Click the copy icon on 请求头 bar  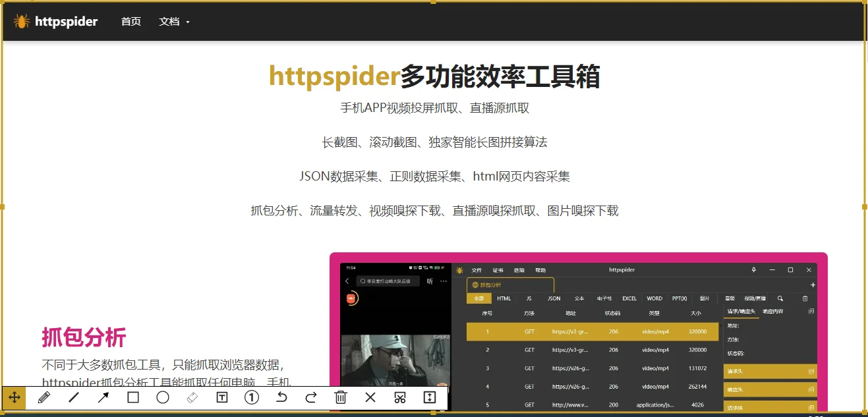click(x=811, y=372)
